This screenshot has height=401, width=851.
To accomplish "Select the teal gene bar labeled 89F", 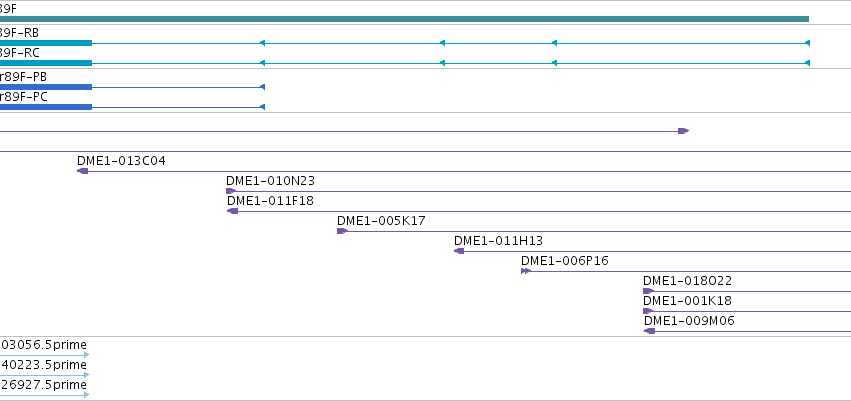I will coord(404,19).
